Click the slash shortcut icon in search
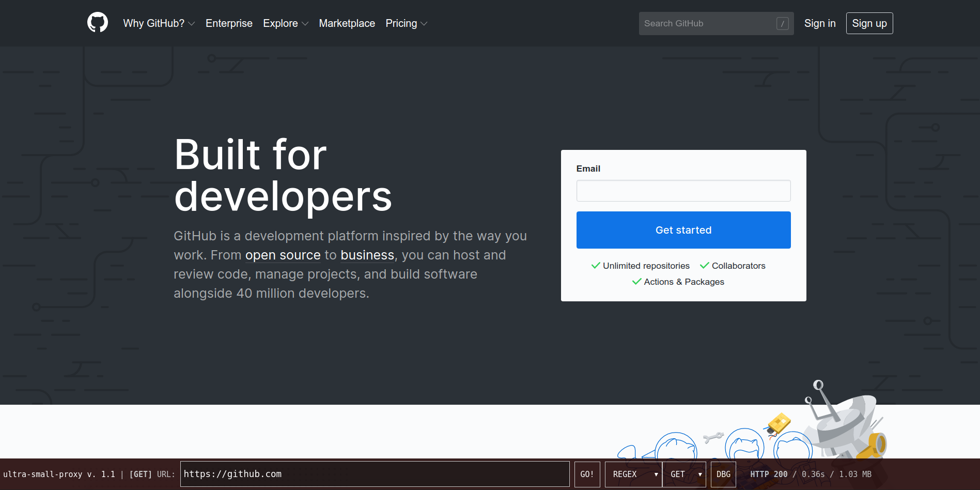 (782, 23)
